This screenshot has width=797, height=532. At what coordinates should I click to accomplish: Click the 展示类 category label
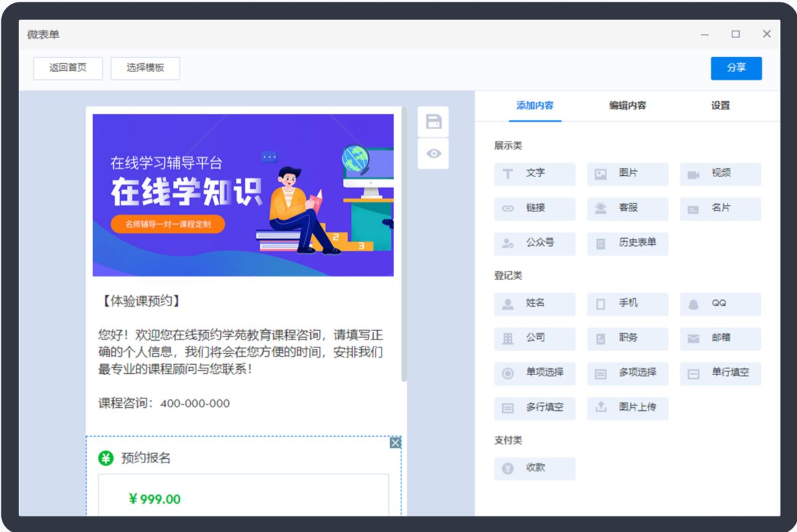pos(508,146)
